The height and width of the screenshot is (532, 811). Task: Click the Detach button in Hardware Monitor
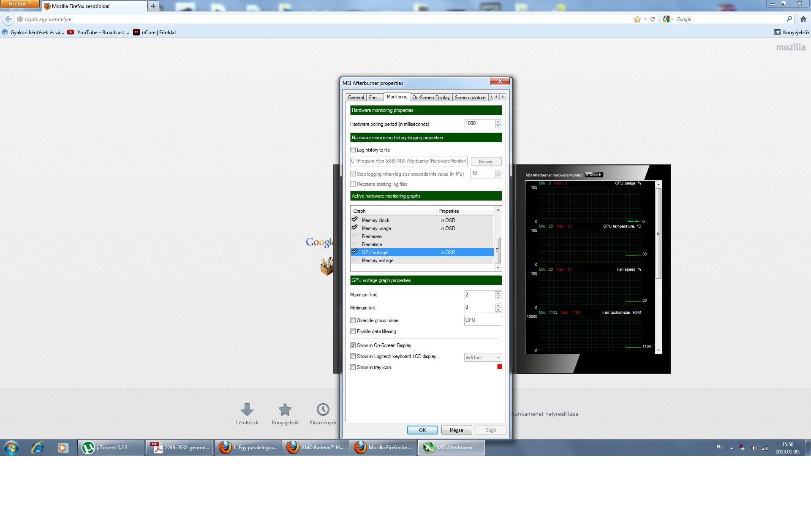(594, 175)
